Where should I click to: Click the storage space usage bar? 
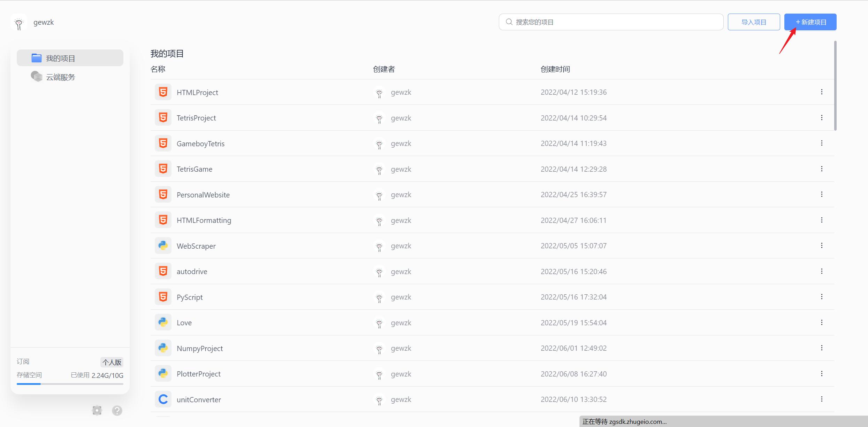point(70,384)
